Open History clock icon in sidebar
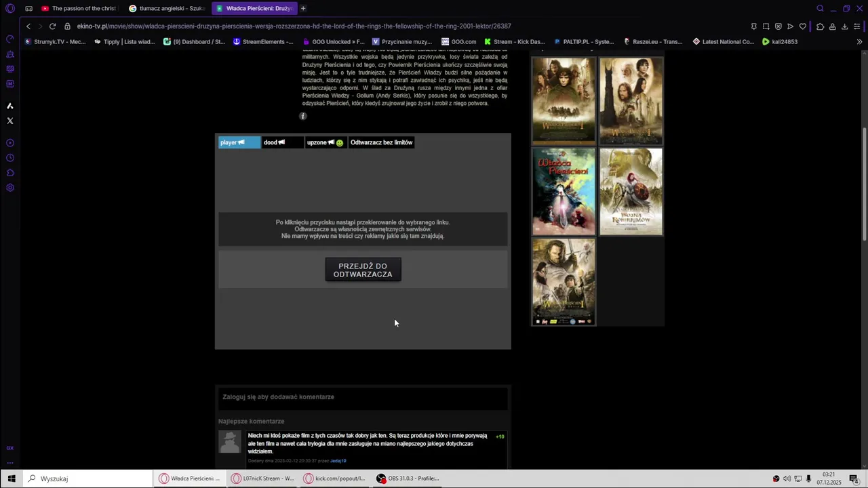The height and width of the screenshot is (488, 868). point(10,158)
